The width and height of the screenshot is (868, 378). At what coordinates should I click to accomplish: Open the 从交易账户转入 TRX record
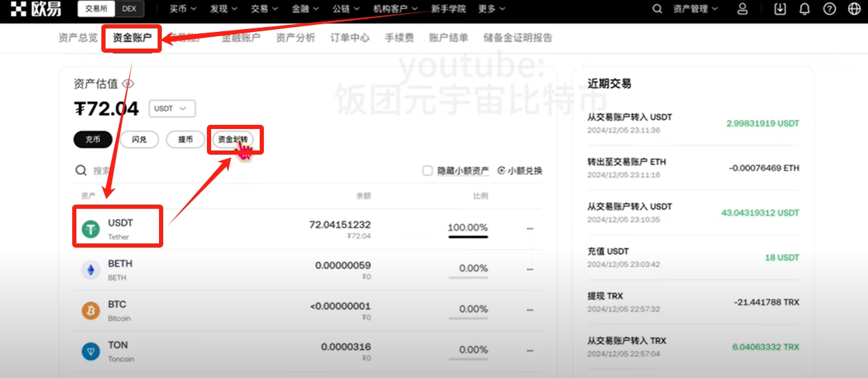(693, 347)
